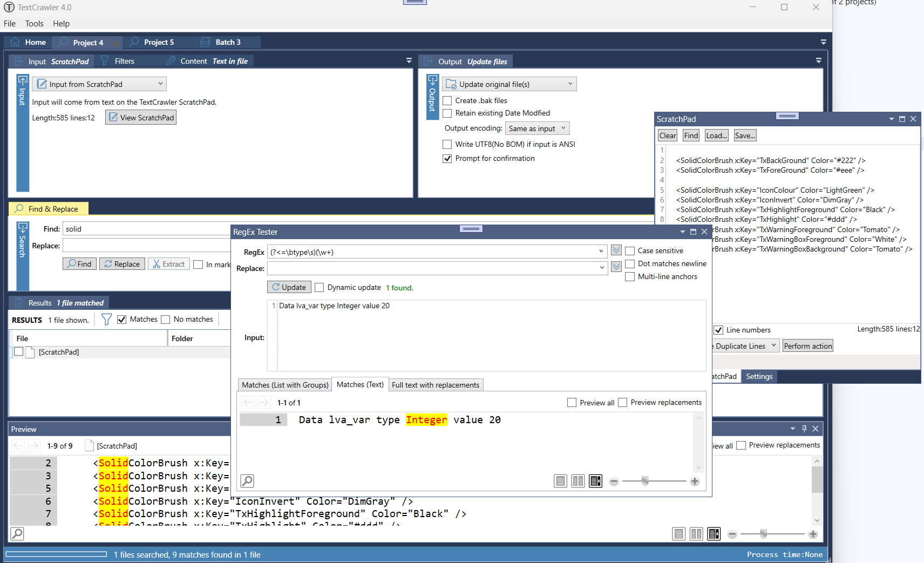Switch to Full text with replacements tab

(435, 385)
